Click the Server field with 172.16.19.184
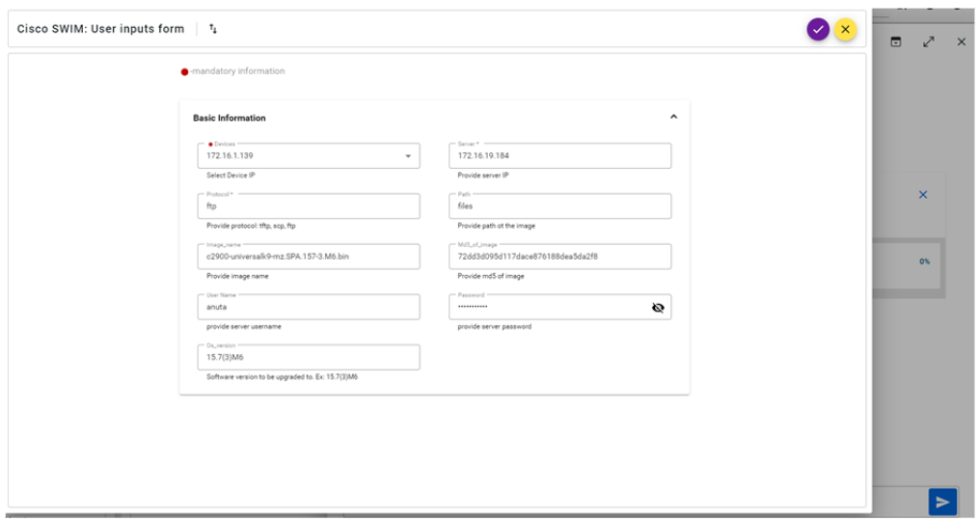 (560, 155)
